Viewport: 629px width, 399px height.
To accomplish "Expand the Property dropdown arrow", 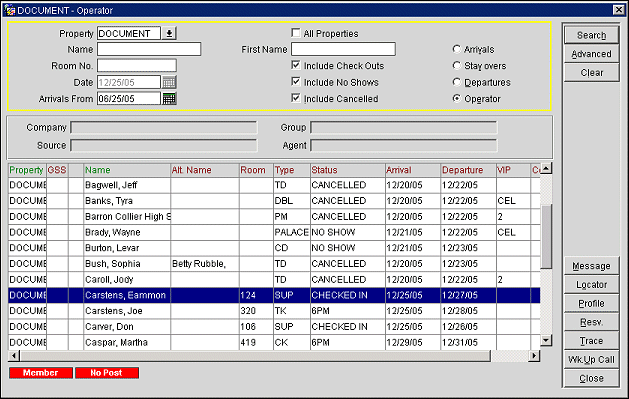I will pos(169,33).
